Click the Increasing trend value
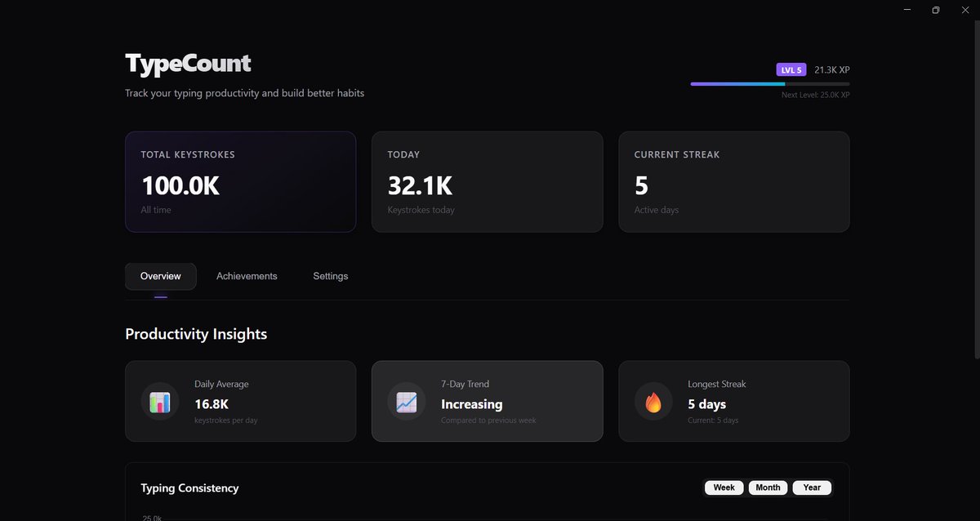This screenshot has width=980, height=521. (x=472, y=404)
